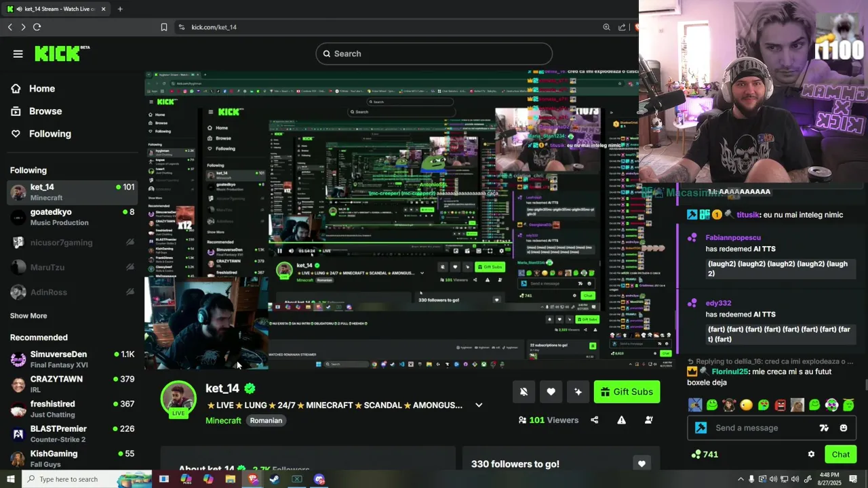Open File Explorer from the taskbar
This screenshot has width=868, height=488.
point(231,479)
